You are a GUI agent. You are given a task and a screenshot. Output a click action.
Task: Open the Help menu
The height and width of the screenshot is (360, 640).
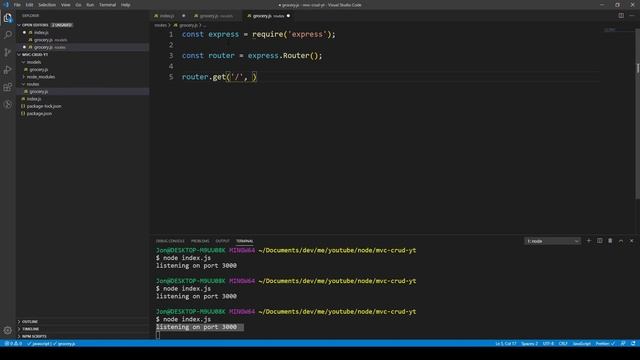coord(126,5)
